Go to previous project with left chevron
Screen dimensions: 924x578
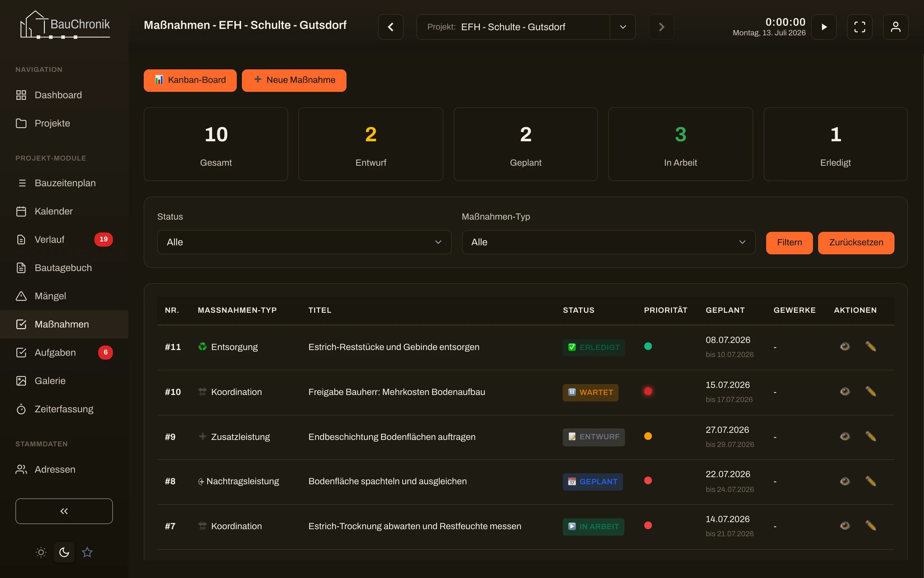tap(390, 27)
